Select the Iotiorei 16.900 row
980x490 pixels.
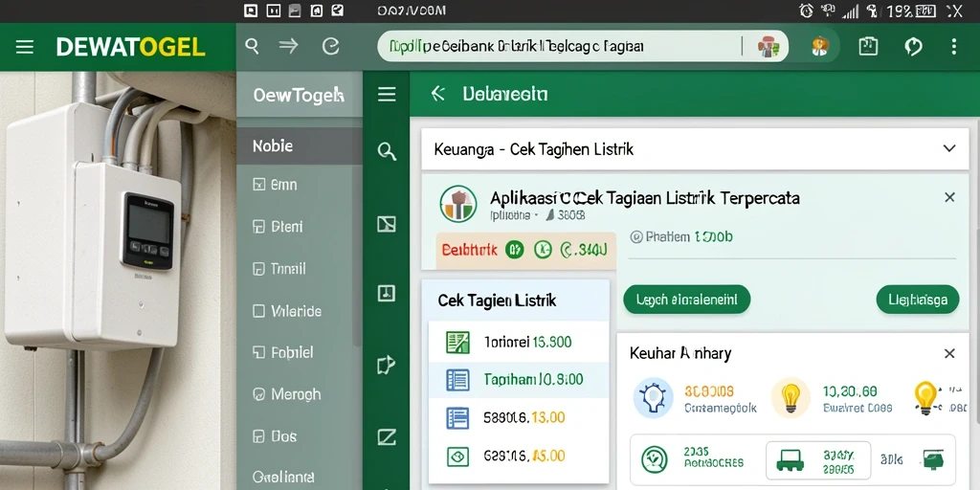pyautogui.click(x=518, y=342)
